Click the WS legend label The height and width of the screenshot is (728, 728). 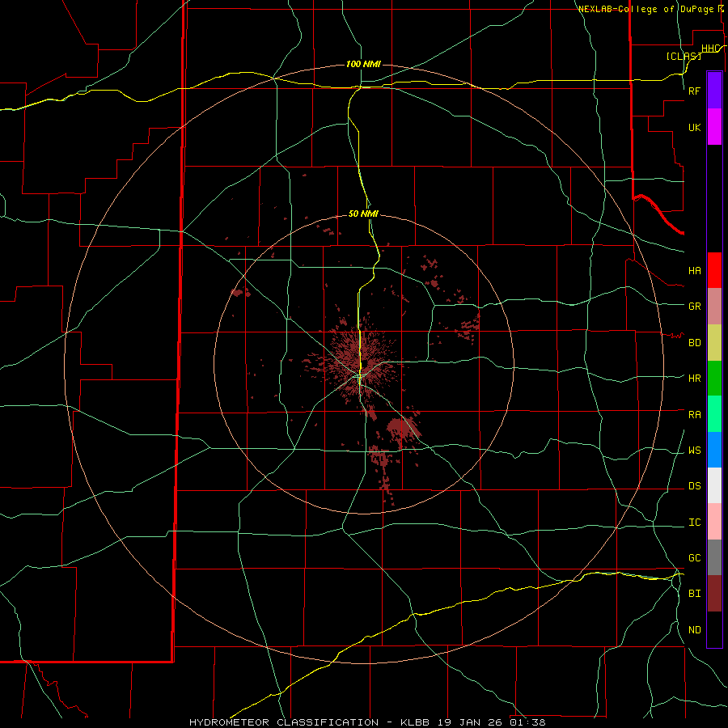694,451
